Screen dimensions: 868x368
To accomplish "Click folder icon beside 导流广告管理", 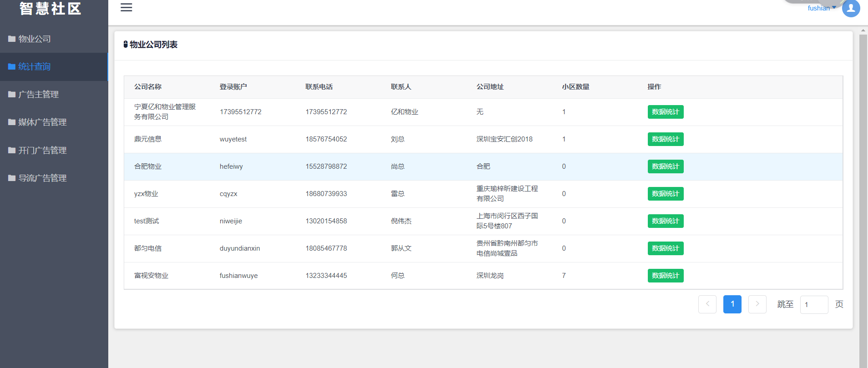I will pyautogui.click(x=12, y=178).
